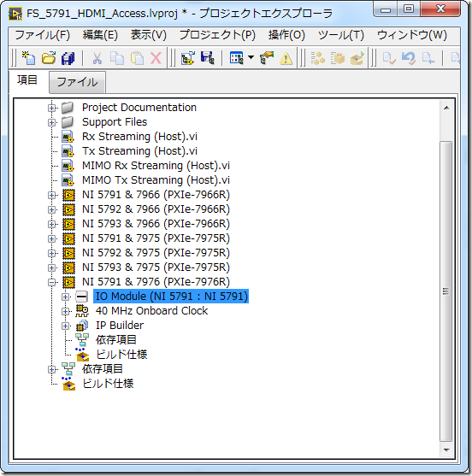Screen dimensions: 472x476
Task: Expand NI 5791 & 7975 target node
Action: (x=51, y=238)
